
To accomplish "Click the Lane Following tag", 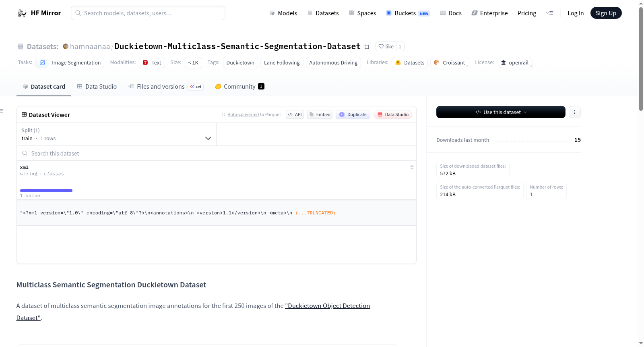I will click(x=282, y=62).
